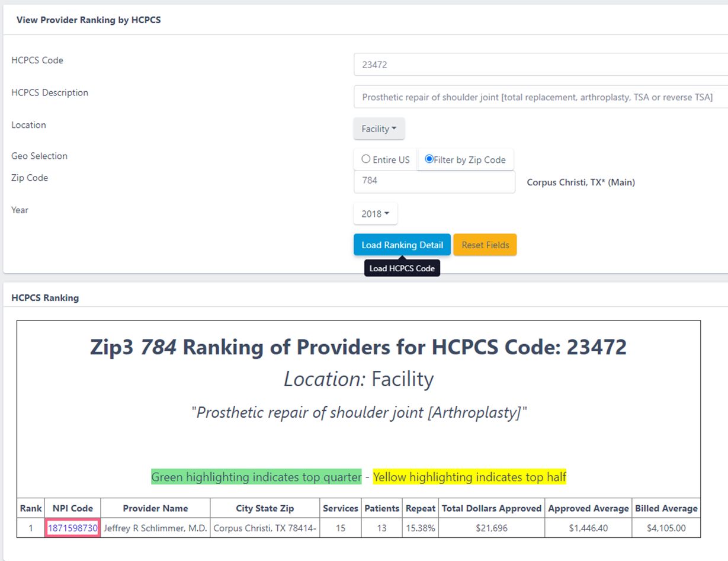Image resolution: width=728 pixels, height=561 pixels.
Task: Click the NPI Code column header
Action: click(72, 508)
